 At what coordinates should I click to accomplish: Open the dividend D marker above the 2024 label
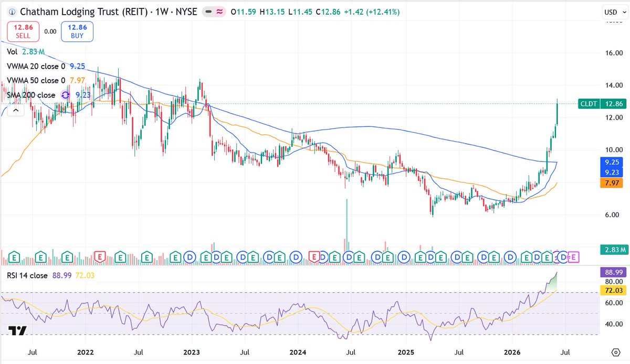pos(297,257)
